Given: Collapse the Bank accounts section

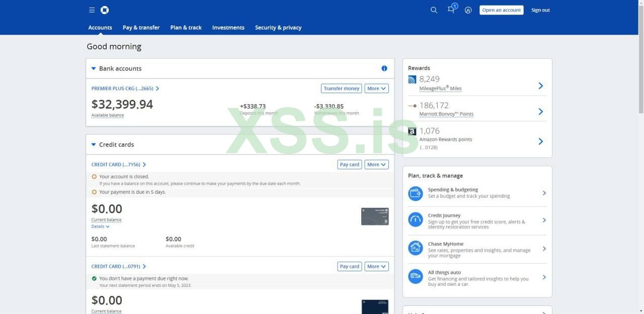Looking at the screenshot, I should [94, 68].
